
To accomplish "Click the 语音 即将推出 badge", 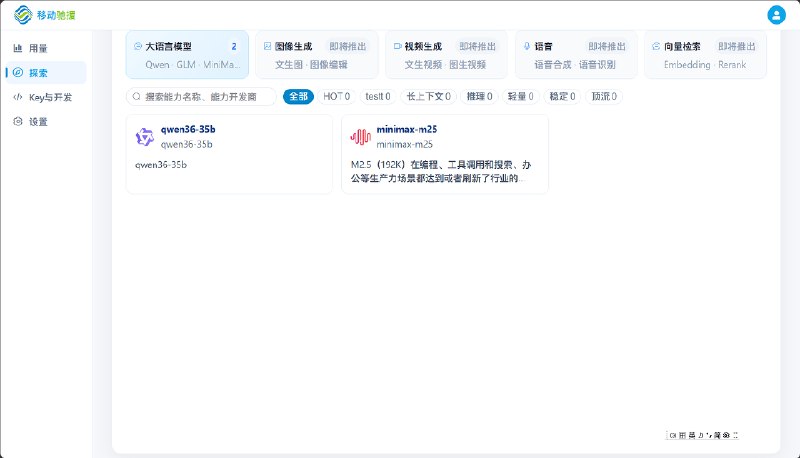I will [607, 46].
